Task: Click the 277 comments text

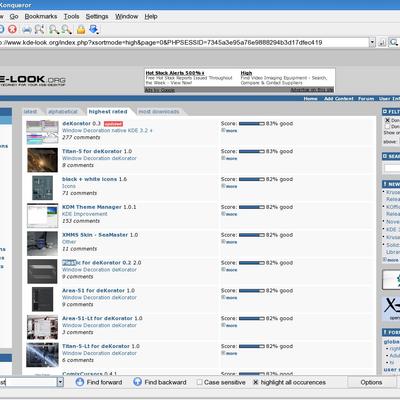Action: tap(81, 137)
